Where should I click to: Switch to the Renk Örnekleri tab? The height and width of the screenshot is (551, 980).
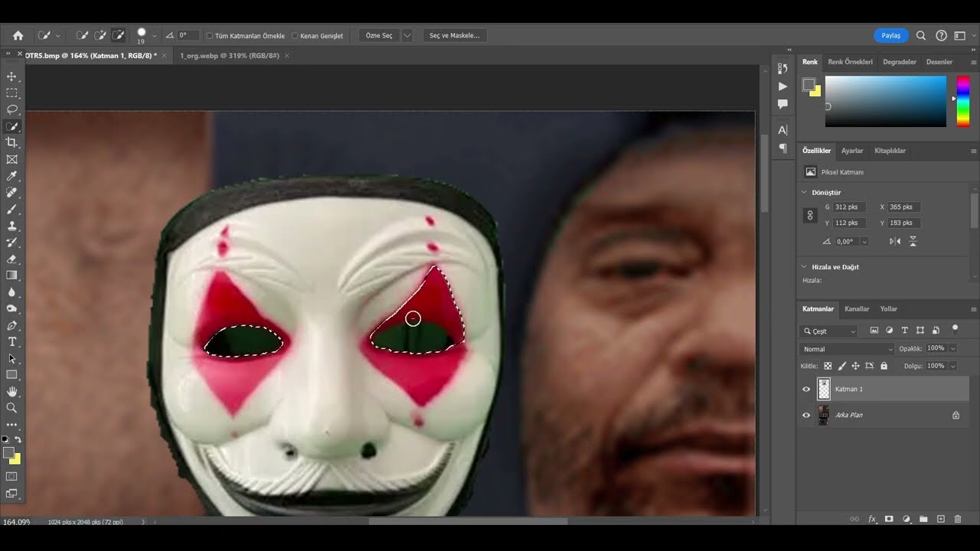pos(850,62)
